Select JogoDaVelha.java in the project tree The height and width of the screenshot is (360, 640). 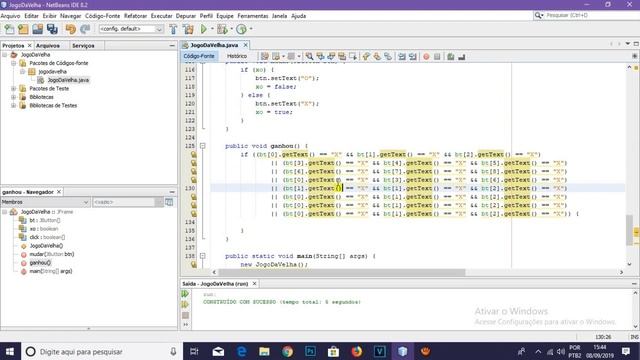pyautogui.click(x=68, y=80)
